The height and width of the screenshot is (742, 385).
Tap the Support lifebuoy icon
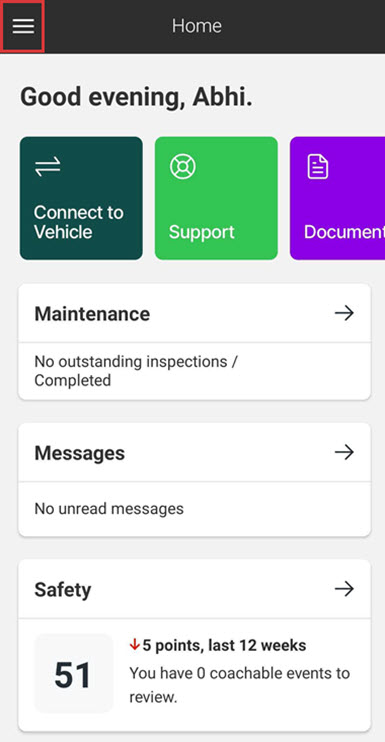click(183, 167)
